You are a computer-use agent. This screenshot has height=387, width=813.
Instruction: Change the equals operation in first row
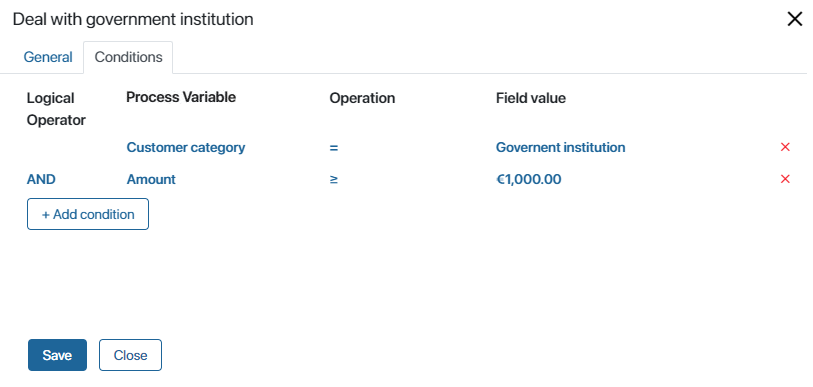tap(333, 148)
